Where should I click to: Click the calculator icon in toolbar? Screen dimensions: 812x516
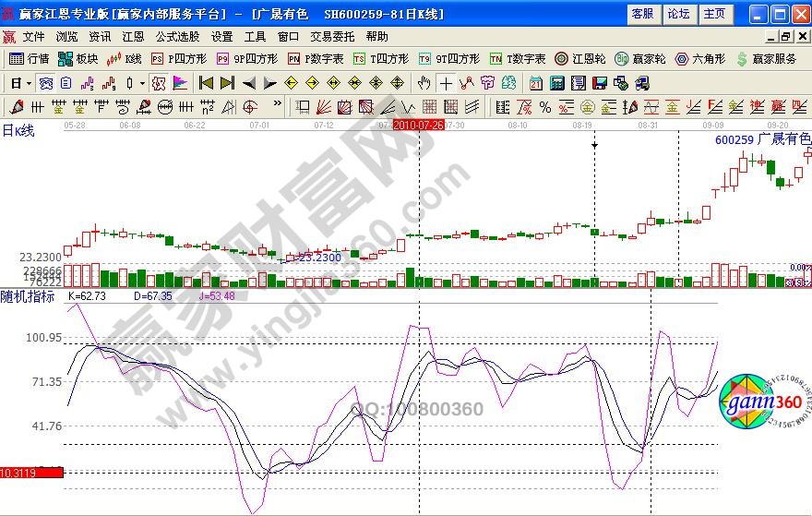[556, 83]
